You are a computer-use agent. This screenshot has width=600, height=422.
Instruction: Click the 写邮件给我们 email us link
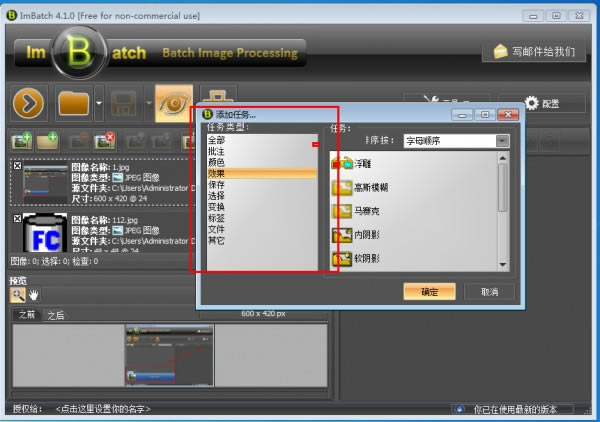pyautogui.click(x=535, y=51)
